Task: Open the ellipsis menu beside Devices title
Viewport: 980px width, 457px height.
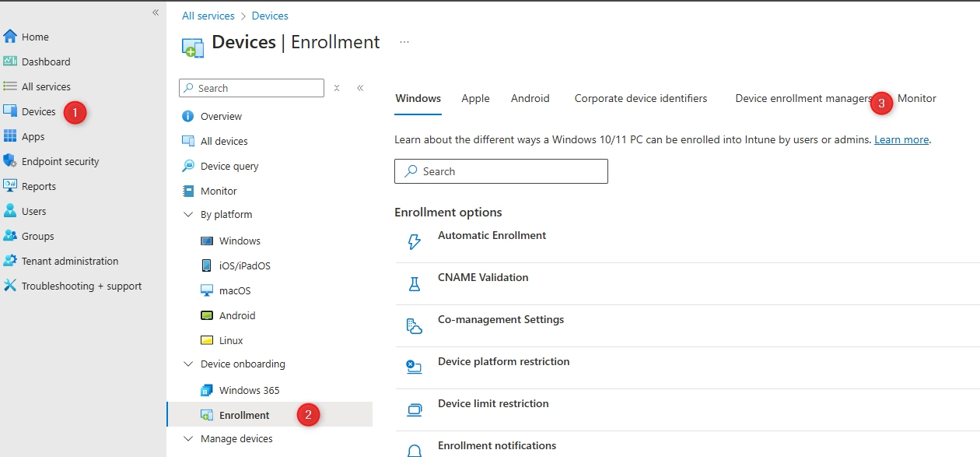Action: coord(404,42)
